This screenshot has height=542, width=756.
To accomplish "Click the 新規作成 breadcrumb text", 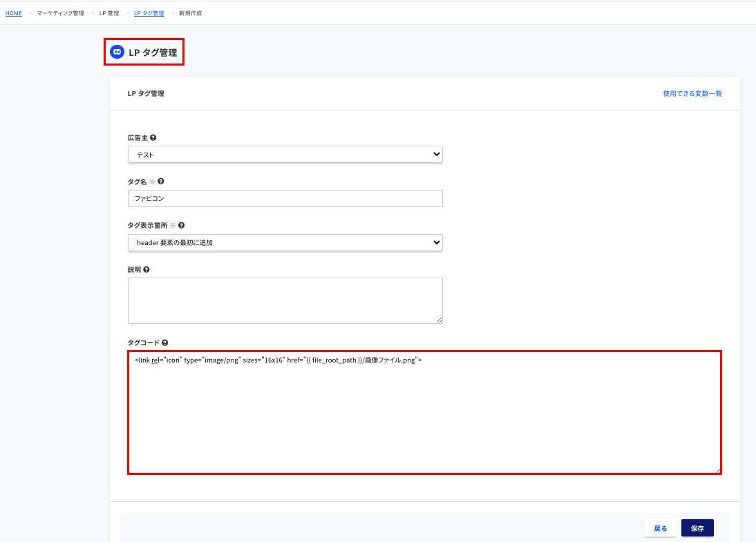I will 191,14.
